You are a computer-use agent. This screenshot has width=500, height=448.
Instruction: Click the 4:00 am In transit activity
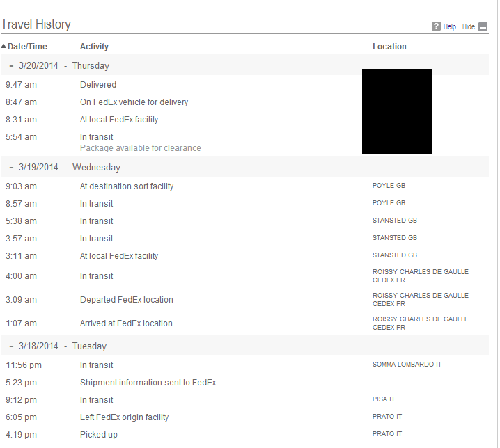coord(96,276)
